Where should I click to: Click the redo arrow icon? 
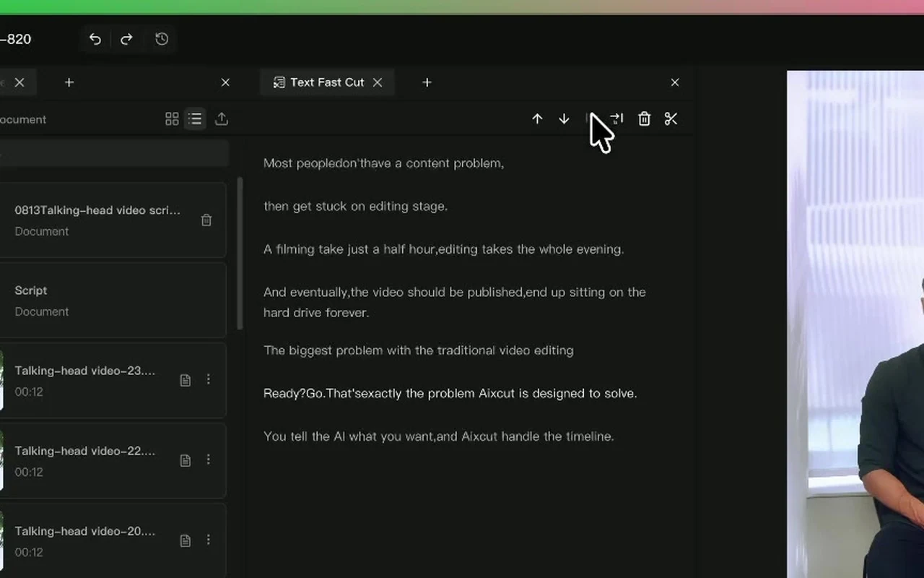pos(126,39)
